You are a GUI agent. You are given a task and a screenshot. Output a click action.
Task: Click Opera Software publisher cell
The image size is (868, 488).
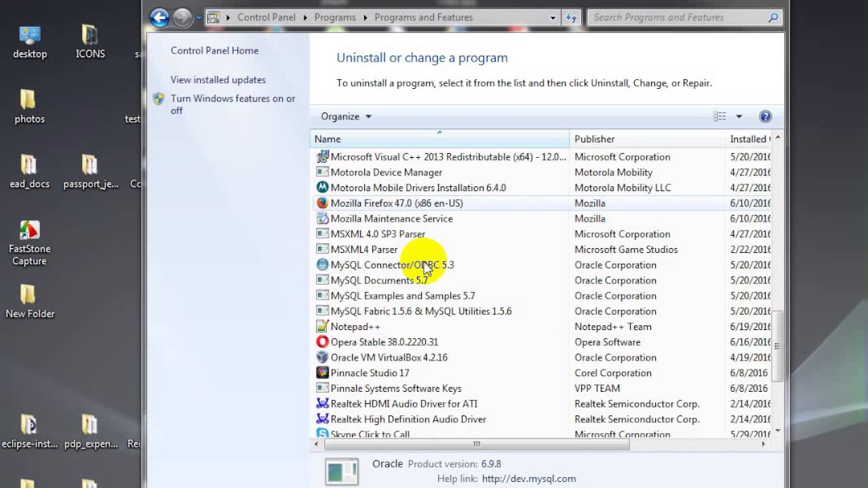click(608, 342)
